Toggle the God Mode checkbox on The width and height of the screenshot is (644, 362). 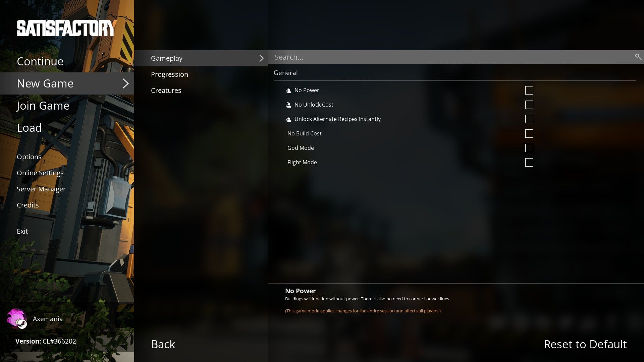click(x=529, y=147)
